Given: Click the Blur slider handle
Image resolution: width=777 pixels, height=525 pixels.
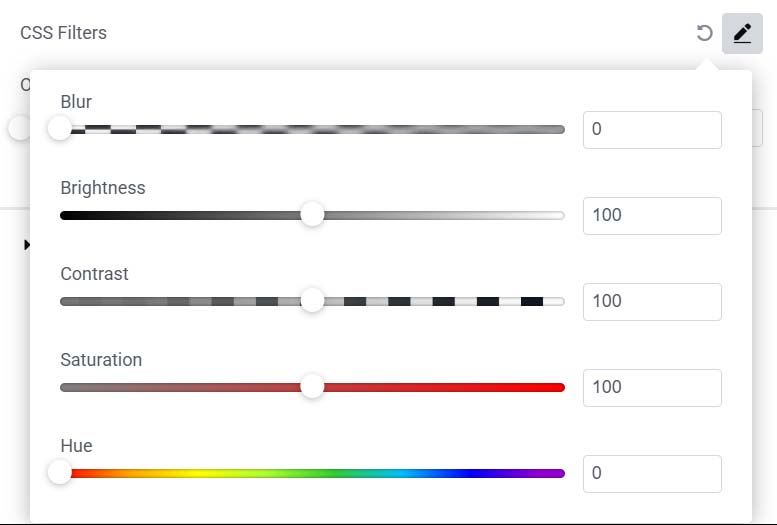Looking at the screenshot, I should [60, 129].
